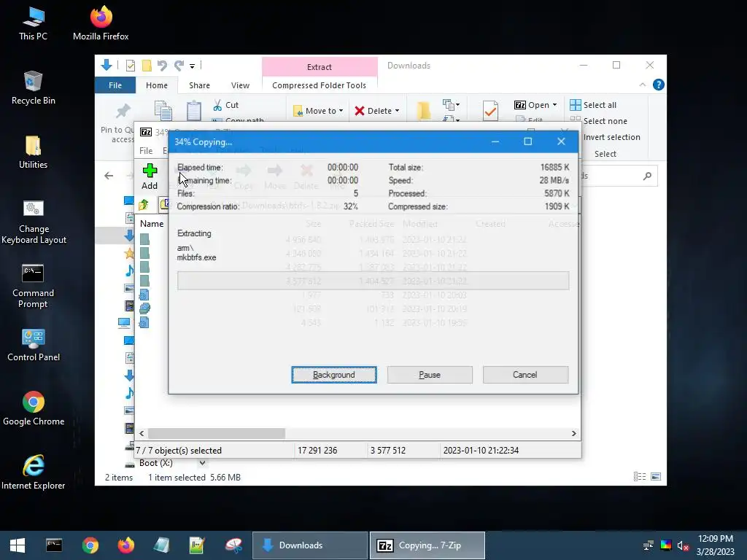Open Chrome from the taskbar
This screenshot has width=747, height=560.
click(90, 545)
